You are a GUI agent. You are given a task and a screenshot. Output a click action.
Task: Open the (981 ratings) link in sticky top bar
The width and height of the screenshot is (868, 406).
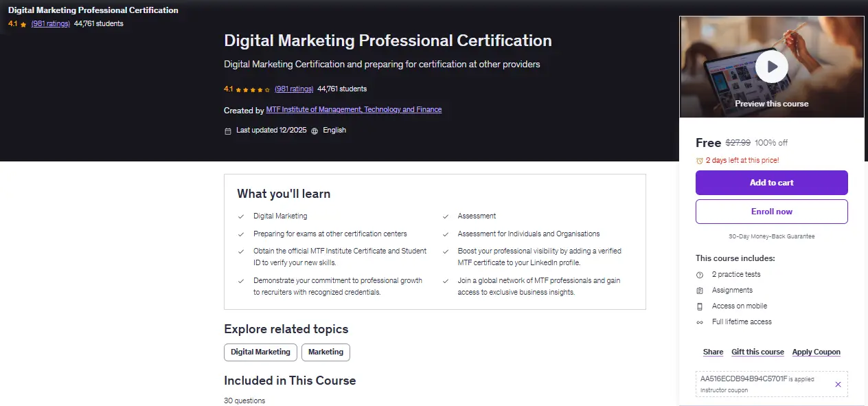pyautogui.click(x=51, y=23)
